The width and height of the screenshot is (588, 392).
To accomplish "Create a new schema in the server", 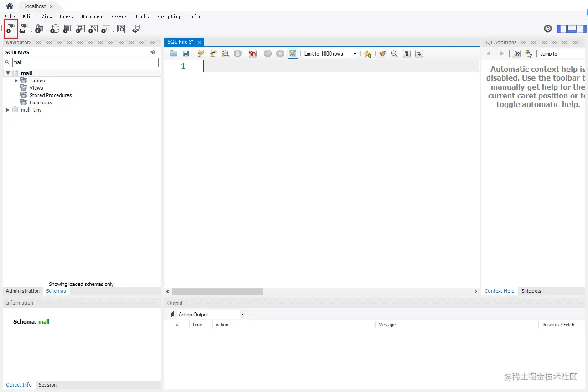I will tap(55, 29).
